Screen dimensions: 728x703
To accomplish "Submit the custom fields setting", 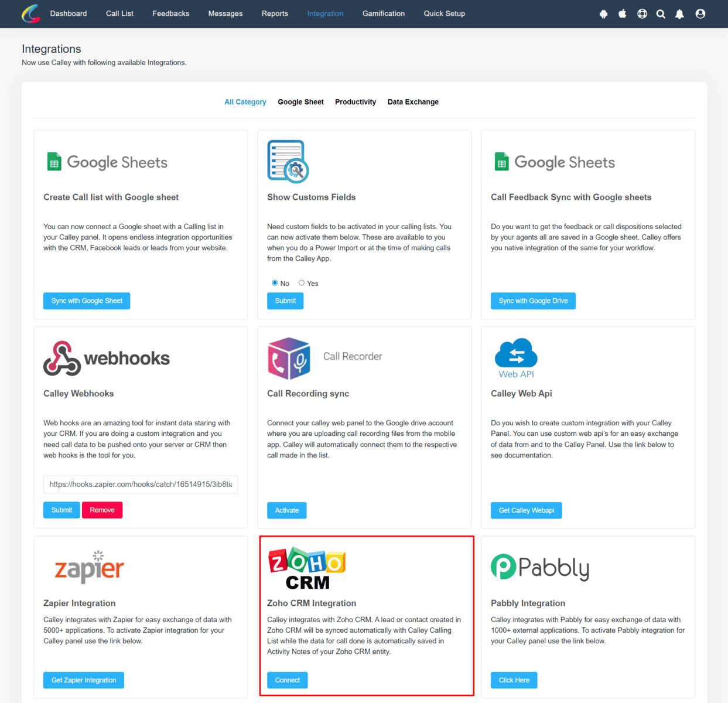I will tap(285, 301).
